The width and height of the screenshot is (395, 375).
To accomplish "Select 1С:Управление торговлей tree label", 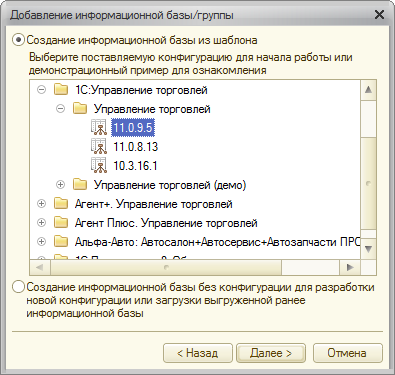I will (141, 90).
